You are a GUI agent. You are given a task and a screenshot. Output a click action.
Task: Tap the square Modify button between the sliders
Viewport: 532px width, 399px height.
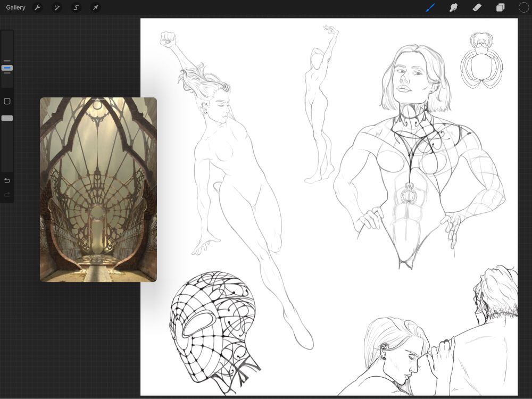tap(7, 101)
